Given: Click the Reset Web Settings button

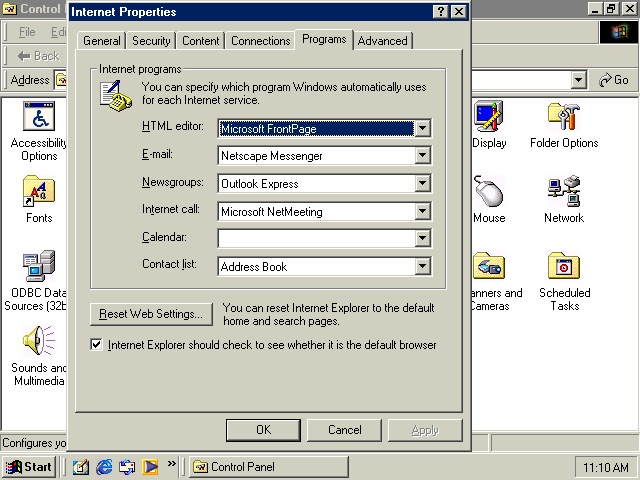Looking at the screenshot, I should click(151, 314).
